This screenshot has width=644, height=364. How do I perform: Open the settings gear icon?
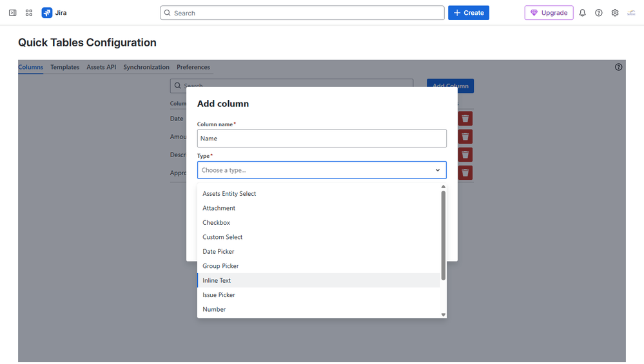(615, 13)
